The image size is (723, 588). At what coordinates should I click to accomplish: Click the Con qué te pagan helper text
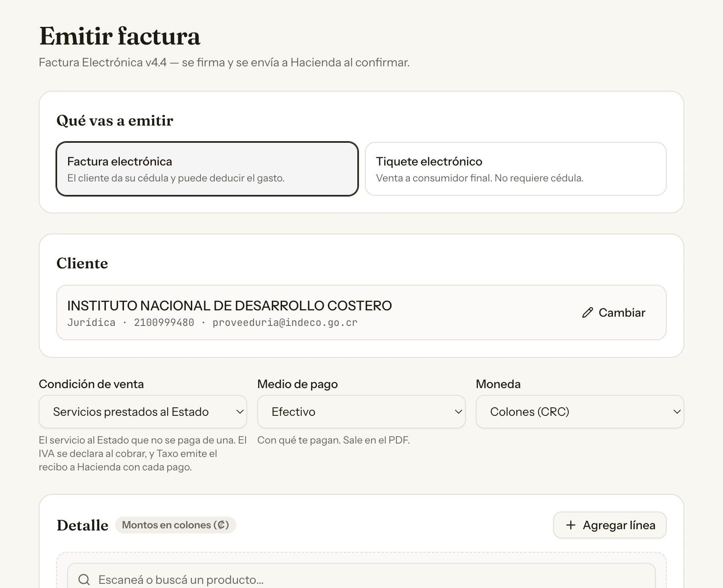(333, 440)
